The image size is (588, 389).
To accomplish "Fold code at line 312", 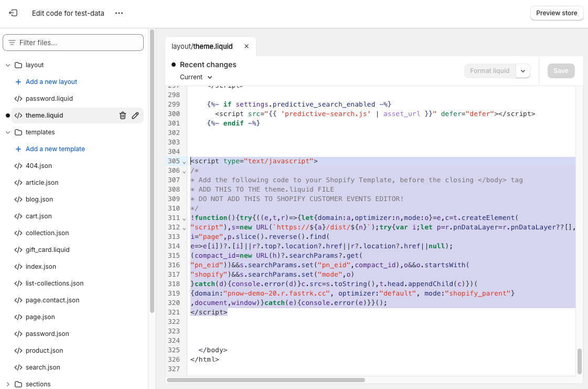I will coord(184,228).
